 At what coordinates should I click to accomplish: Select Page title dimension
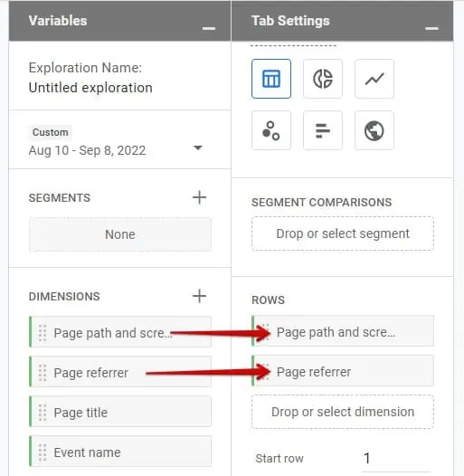click(120, 412)
